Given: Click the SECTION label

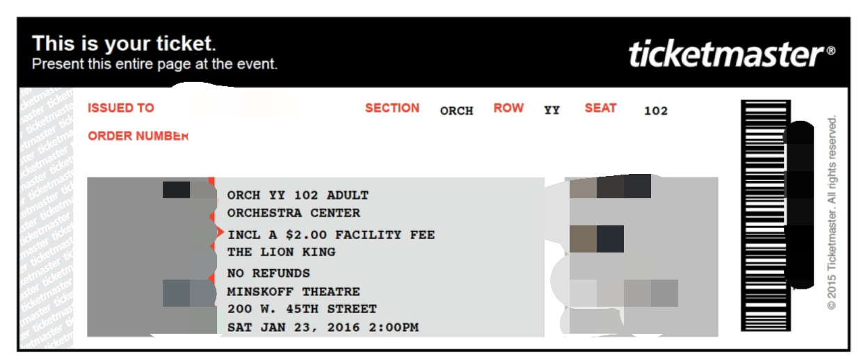Looking at the screenshot, I should pyautogui.click(x=392, y=108).
